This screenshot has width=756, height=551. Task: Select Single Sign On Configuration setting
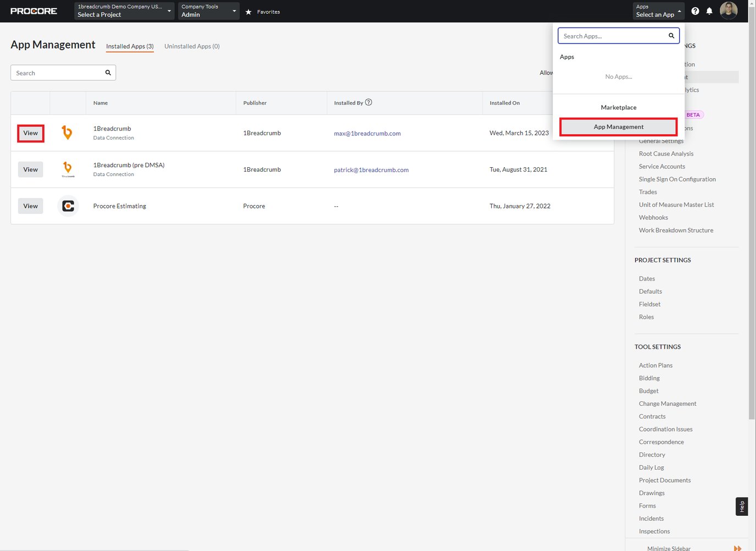pos(677,179)
